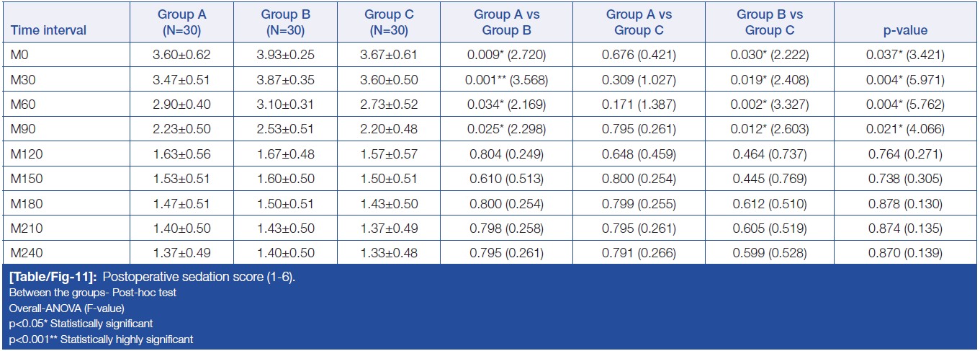Image resolution: width=980 pixels, height=351 pixels.
Task: Click the 3.93±0.25 value cell
Action: pos(286,54)
